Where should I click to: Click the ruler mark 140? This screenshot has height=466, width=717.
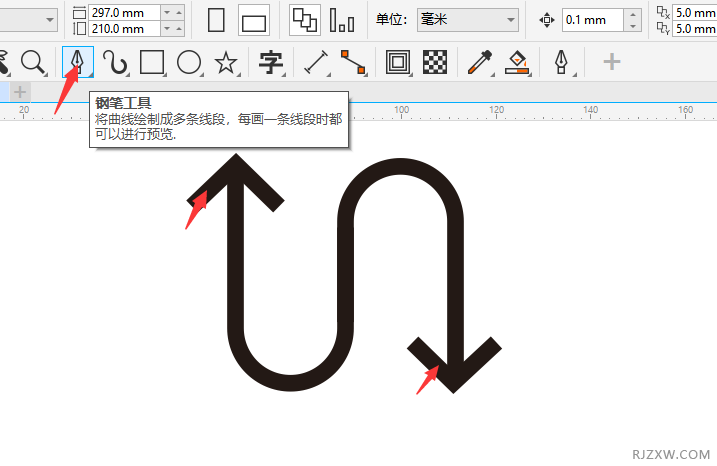pyautogui.click(x=590, y=110)
